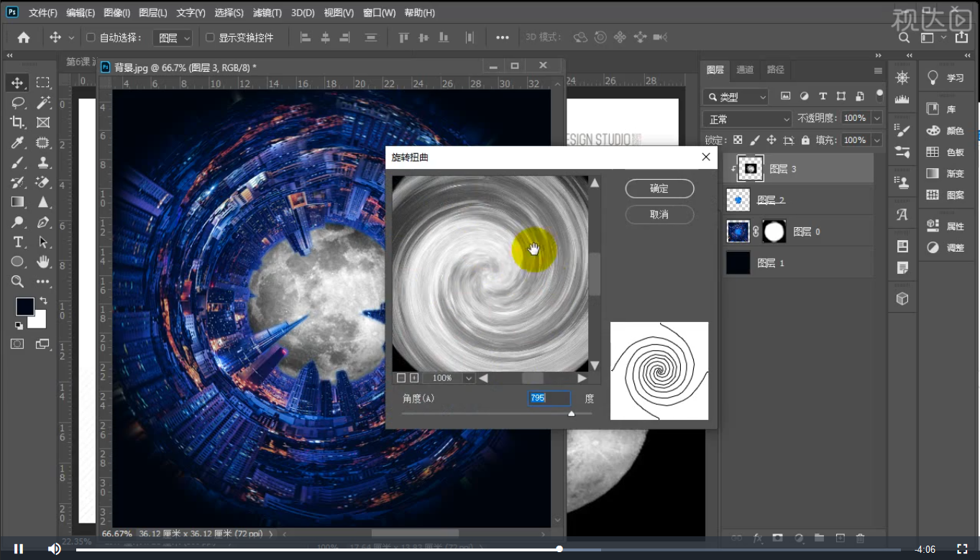
Task: Select the Rectangular Marquee tool
Action: pyautogui.click(x=43, y=83)
